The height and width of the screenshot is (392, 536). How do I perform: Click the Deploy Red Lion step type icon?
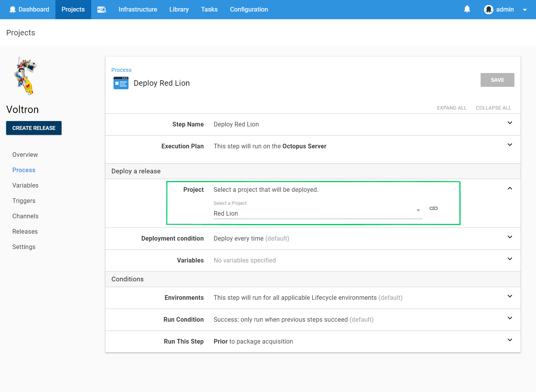tap(121, 83)
